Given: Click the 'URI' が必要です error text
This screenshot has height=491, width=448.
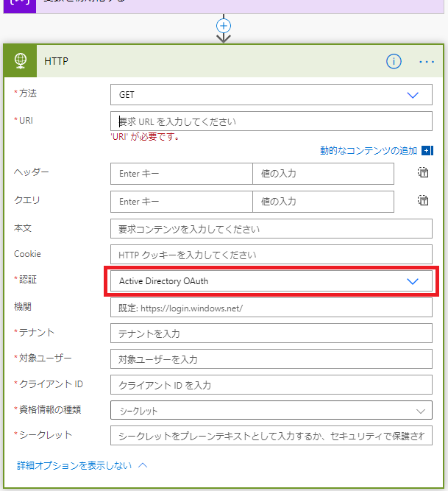Looking at the screenshot, I should [x=145, y=136].
